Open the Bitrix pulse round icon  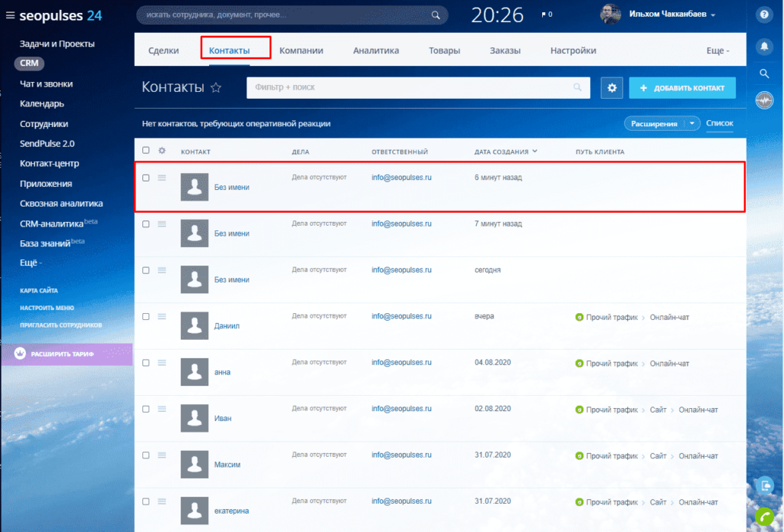(764, 100)
